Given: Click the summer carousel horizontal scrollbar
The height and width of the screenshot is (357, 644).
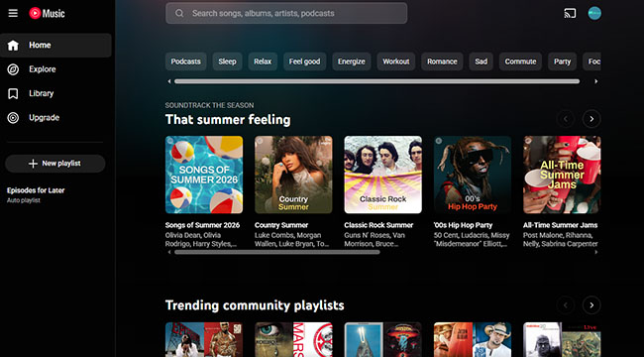Looking at the screenshot, I should [277, 252].
